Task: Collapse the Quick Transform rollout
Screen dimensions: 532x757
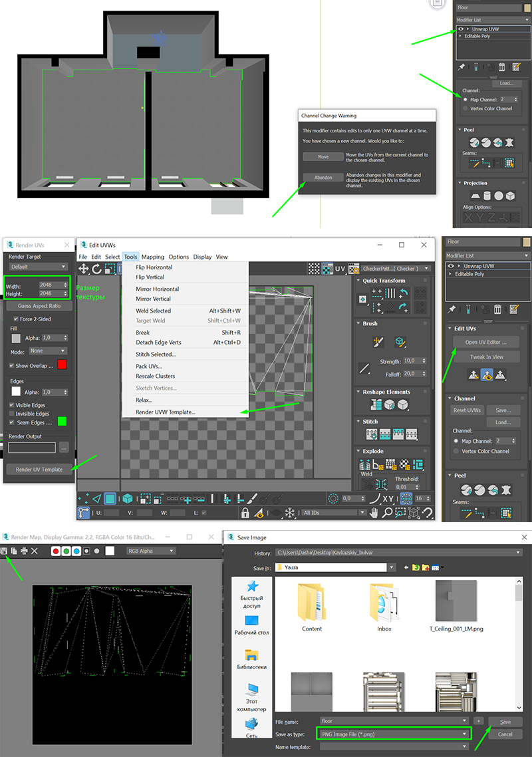Action: coord(358,281)
